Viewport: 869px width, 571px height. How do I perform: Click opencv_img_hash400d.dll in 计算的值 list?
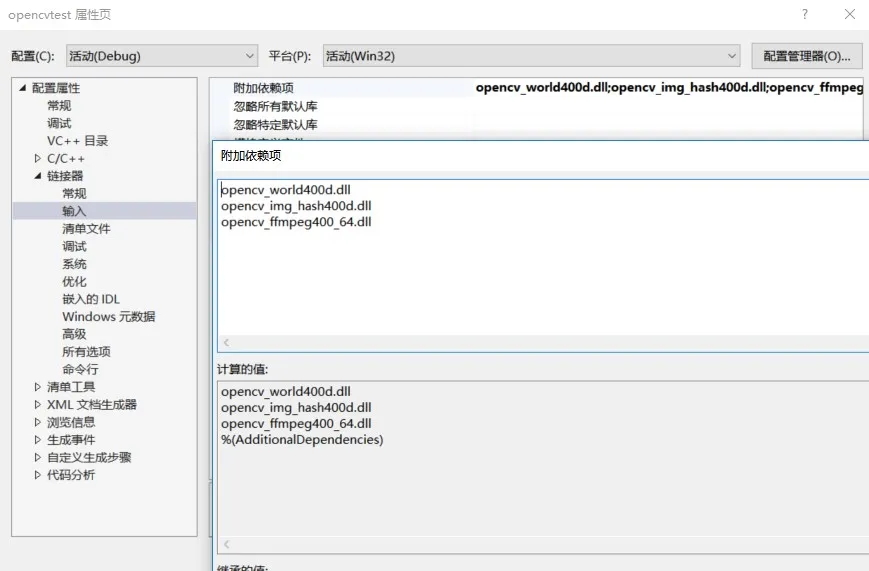(296, 407)
